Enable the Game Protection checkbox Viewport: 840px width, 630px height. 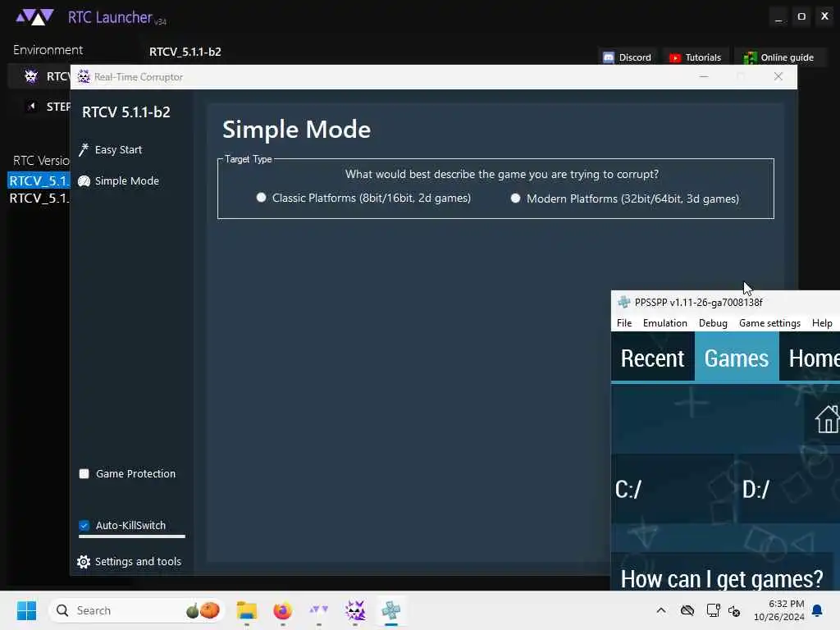point(84,473)
